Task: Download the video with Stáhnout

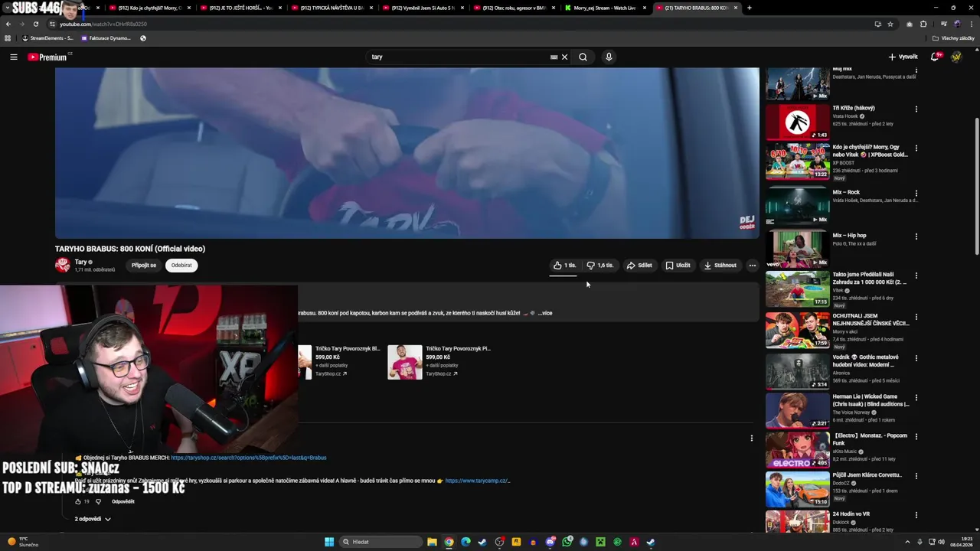Action: click(x=720, y=266)
